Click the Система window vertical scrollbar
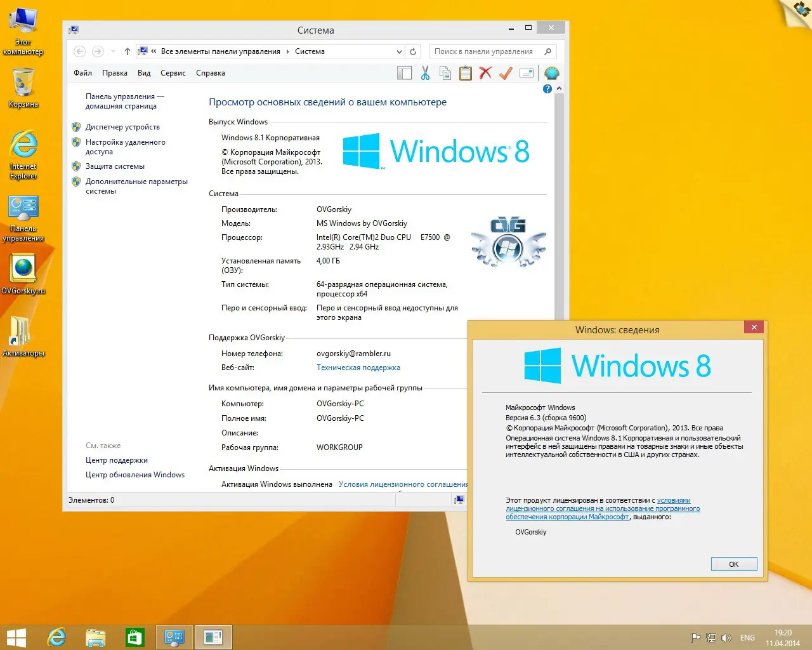The height and width of the screenshot is (650, 812). coord(559,206)
